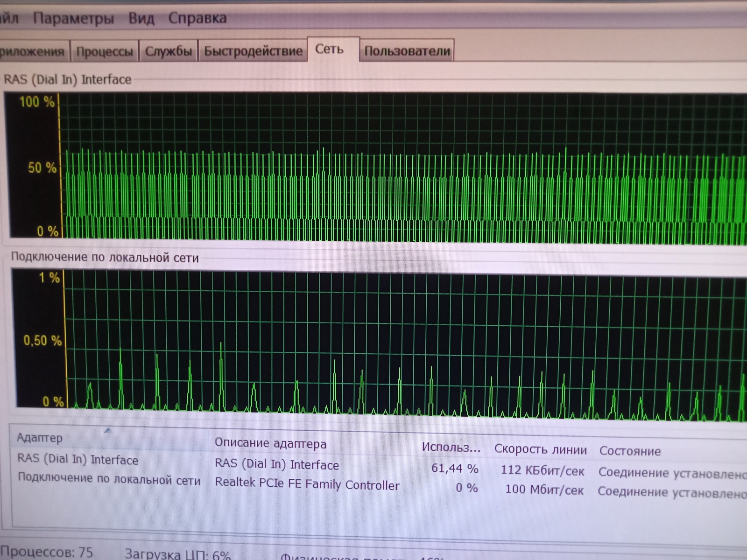Click Соединение установлено status in the Realtek row
Image resolution: width=747 pixels, height=560 pixels.
click(672, 492)
